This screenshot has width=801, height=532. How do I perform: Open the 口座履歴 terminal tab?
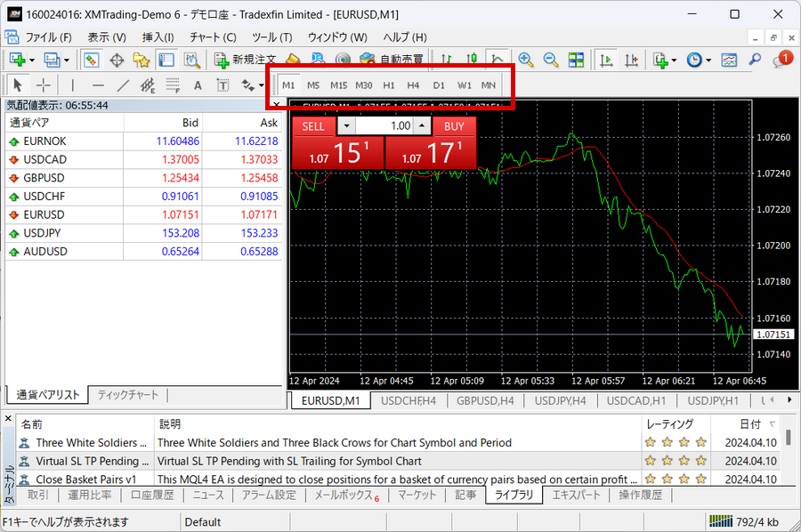152,496
